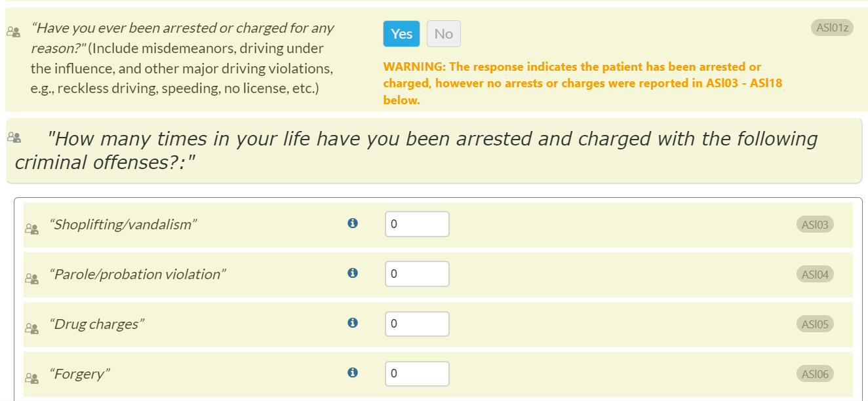Focus the Forgery number input
This screenshot has width=868, height=401.
tap(417, 373)
